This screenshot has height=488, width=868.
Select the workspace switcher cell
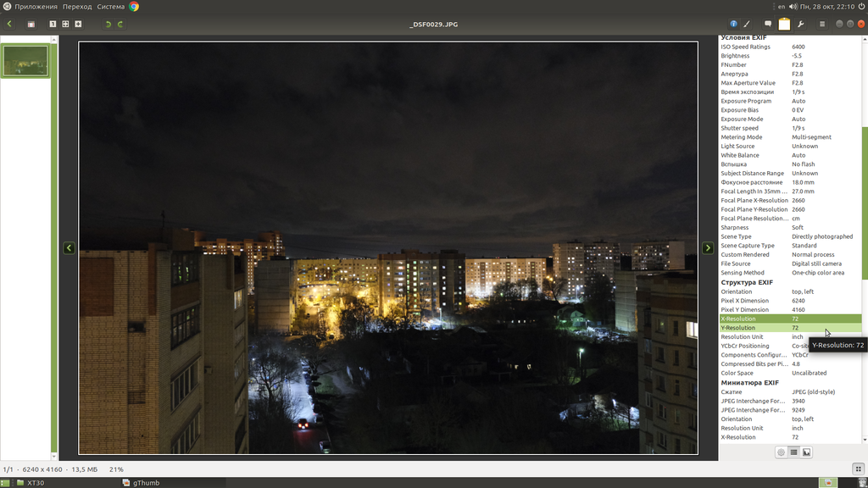(x=829, y=483)
